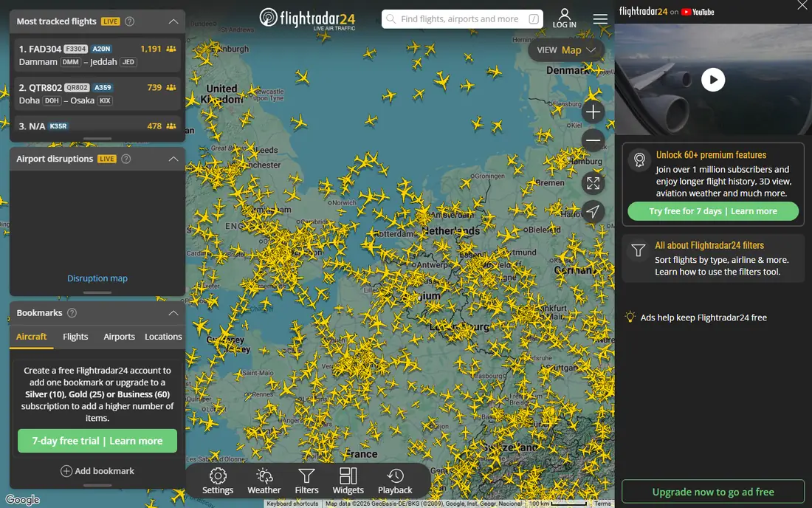Switch to the Locations bookmarks tab
812x508 pixels.
pyautogui.click(x=163, y=337)
